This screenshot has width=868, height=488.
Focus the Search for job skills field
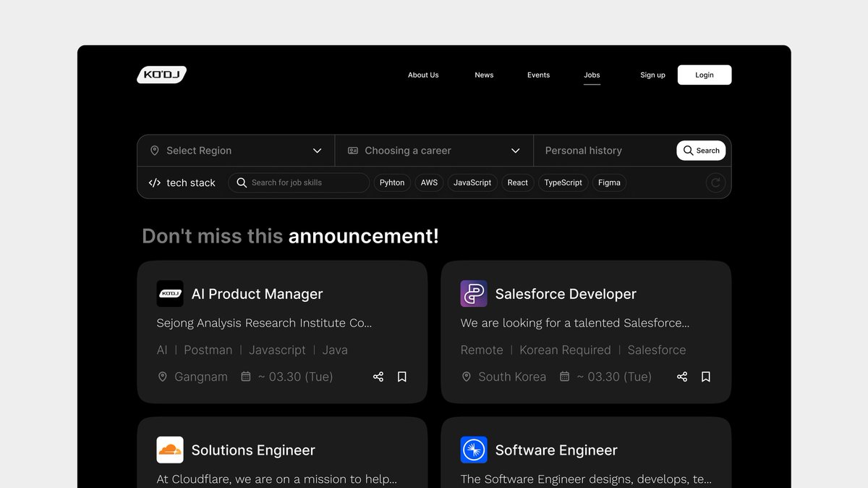(x=299, y=182)
